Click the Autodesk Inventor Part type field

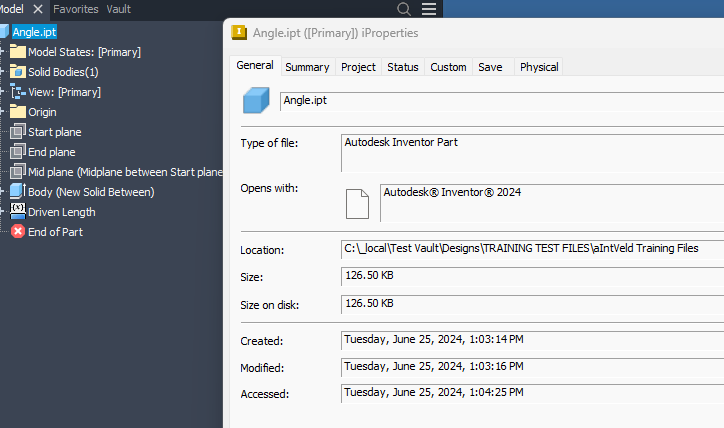tap(532, 153)
